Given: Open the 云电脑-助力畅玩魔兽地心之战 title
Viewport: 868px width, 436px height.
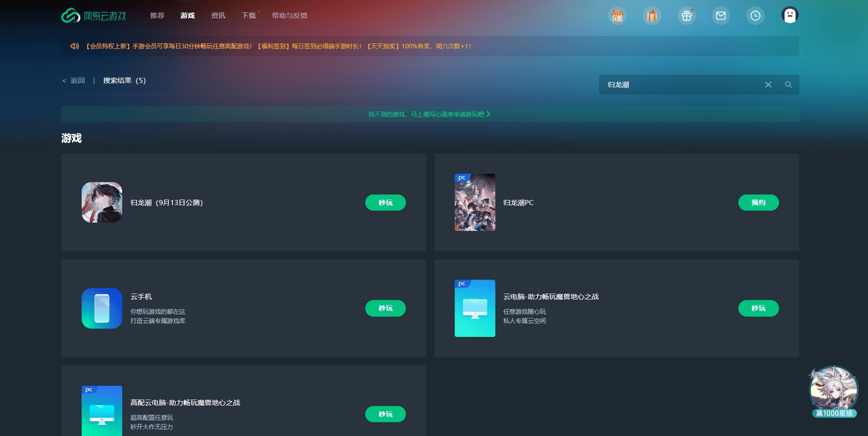Looking at the screenshot, I should [x=551, y=297].
